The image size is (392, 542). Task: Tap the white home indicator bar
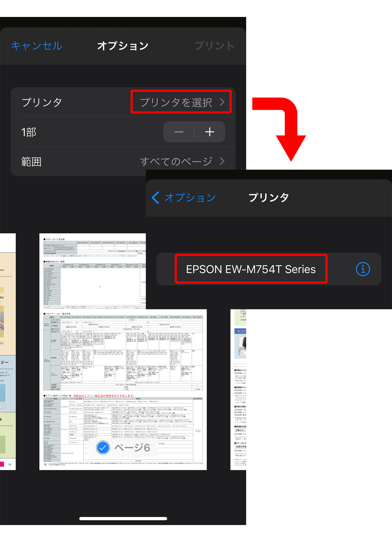pos(123,519)
